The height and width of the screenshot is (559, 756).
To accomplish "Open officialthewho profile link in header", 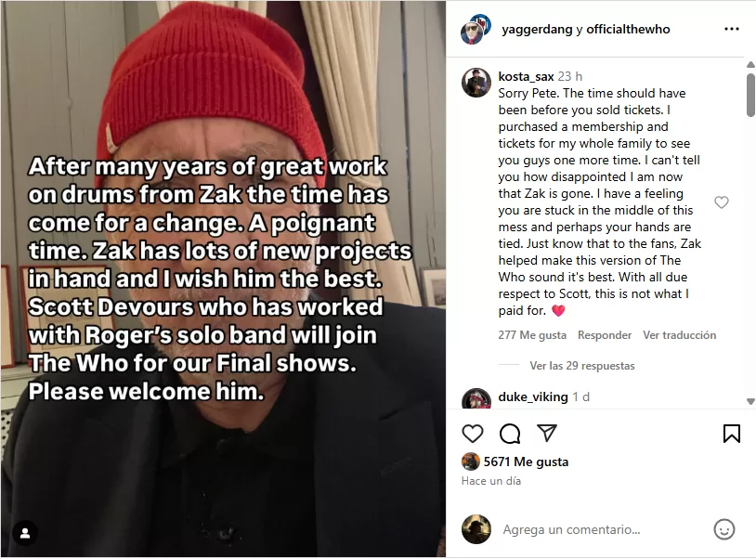I will point(628,29).
